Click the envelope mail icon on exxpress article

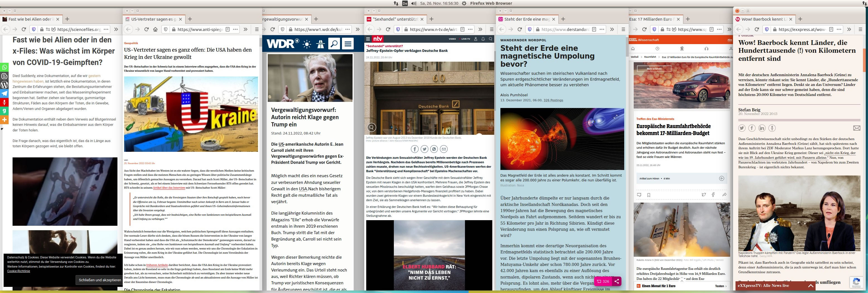point(857,128)
